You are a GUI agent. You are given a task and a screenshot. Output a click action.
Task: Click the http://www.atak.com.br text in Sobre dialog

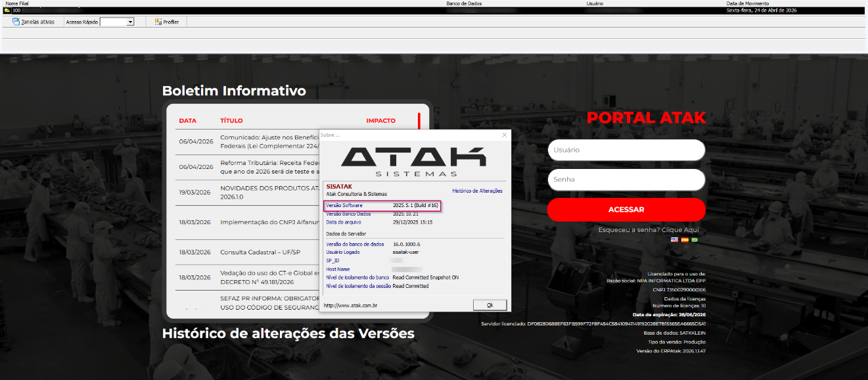coord(350,305)
